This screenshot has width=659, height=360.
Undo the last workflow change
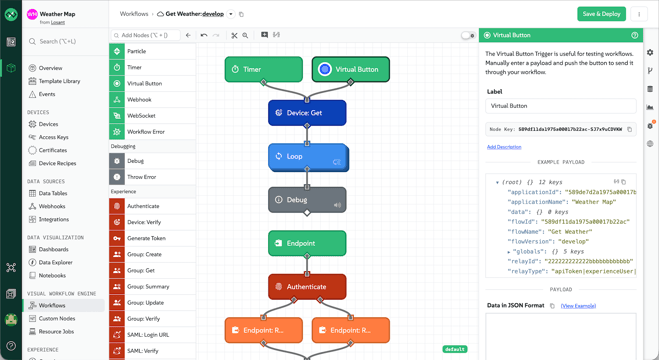tap(204, 35)
